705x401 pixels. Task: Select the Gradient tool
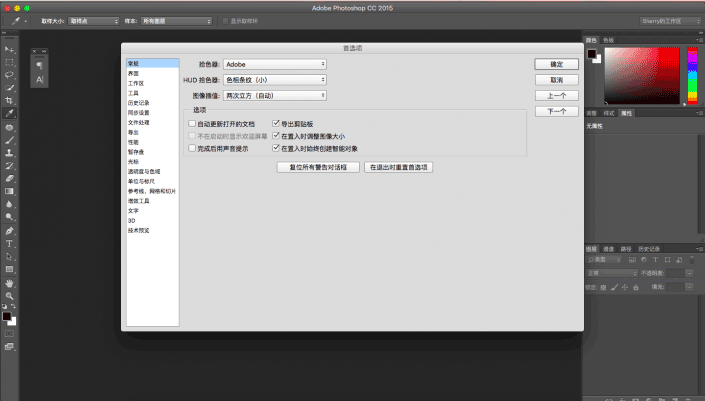(9, 191)
